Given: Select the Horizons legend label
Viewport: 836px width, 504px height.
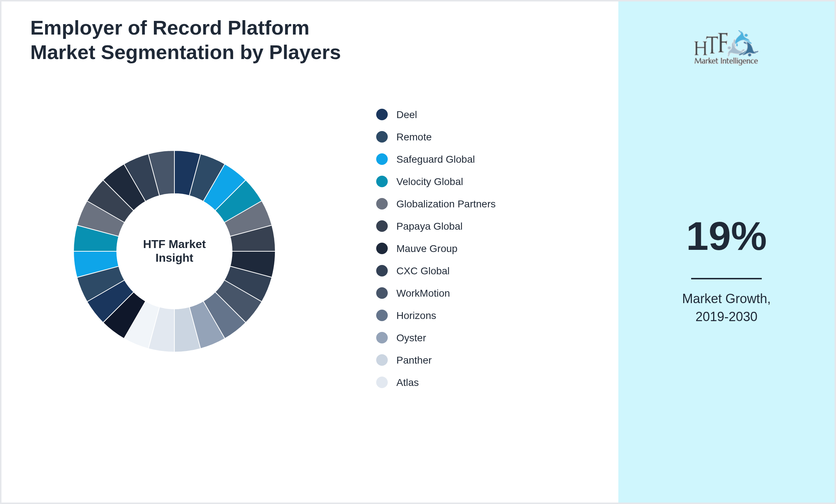Looking at the screenshot, I should coord(416,315).
